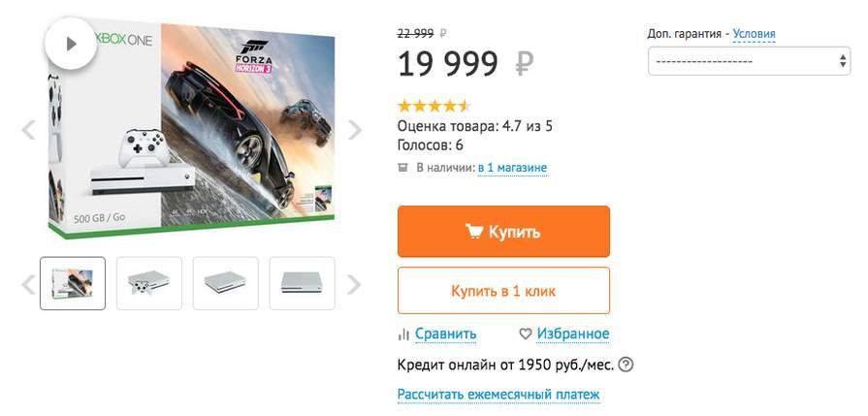This screenshot has width=868, height=416.
Task: Open the 'в 1 магазине' availability link
Action: tap(512, 168)
